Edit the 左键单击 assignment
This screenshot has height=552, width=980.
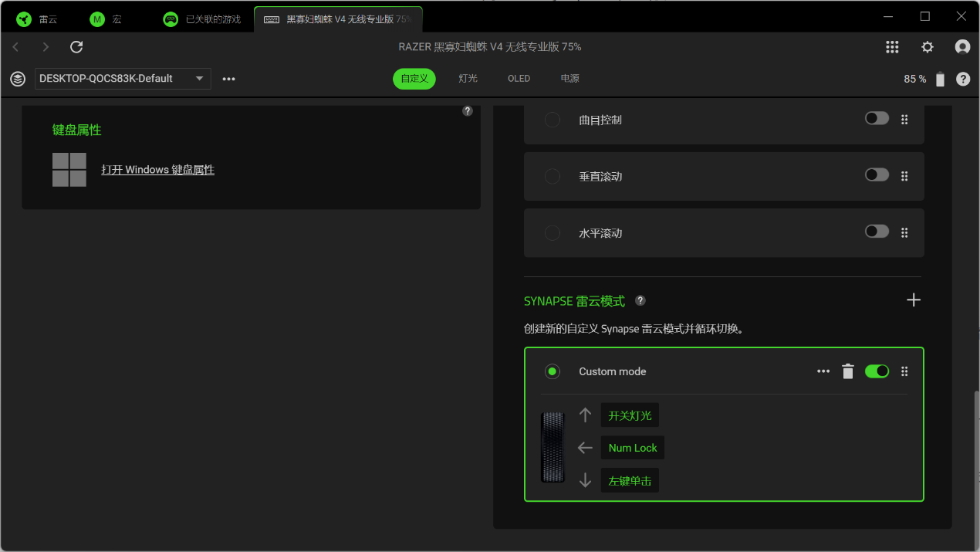(x=630, y=480)
